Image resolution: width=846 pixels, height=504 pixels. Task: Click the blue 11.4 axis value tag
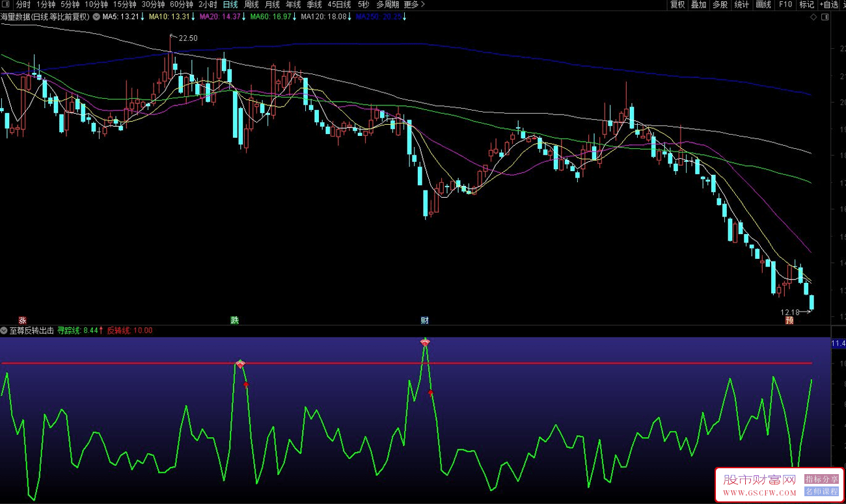click(838, 343)
